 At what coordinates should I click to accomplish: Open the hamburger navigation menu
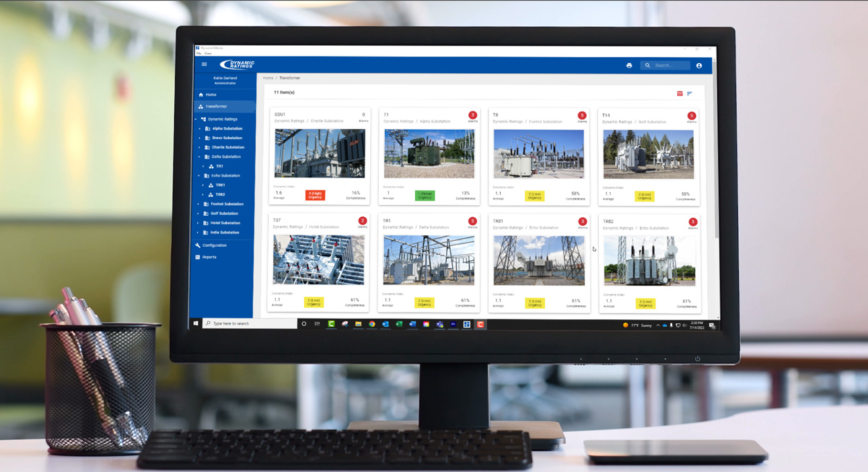pyautogui.click(x=204, y=65)
